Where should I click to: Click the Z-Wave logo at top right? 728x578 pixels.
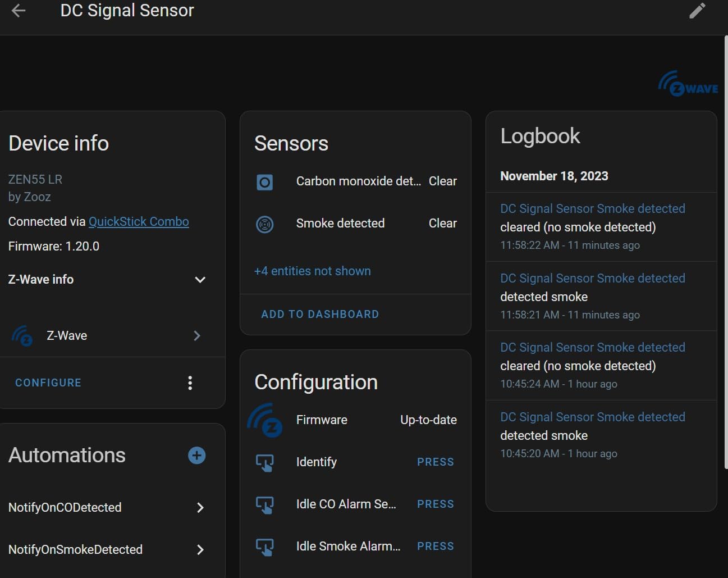point(688,84)
